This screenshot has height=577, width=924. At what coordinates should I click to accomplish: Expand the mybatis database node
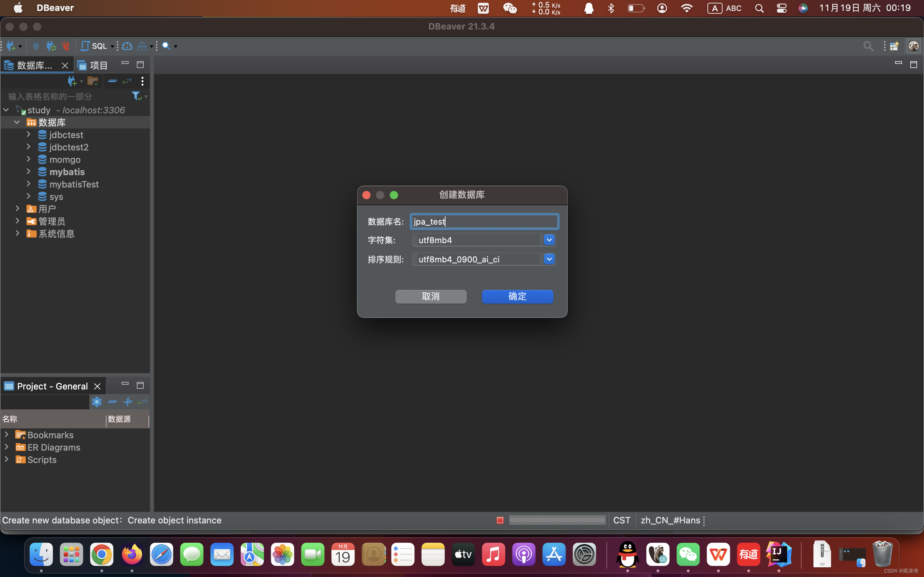coord(29,171)
